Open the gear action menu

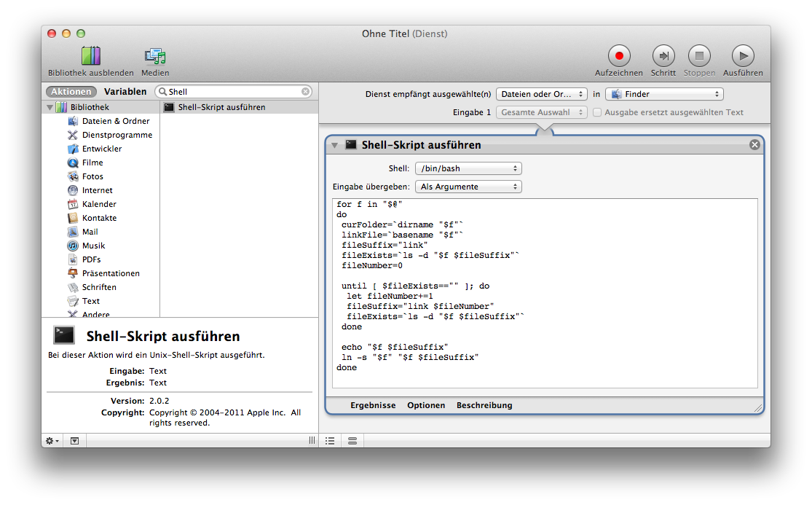pos(52,441)
